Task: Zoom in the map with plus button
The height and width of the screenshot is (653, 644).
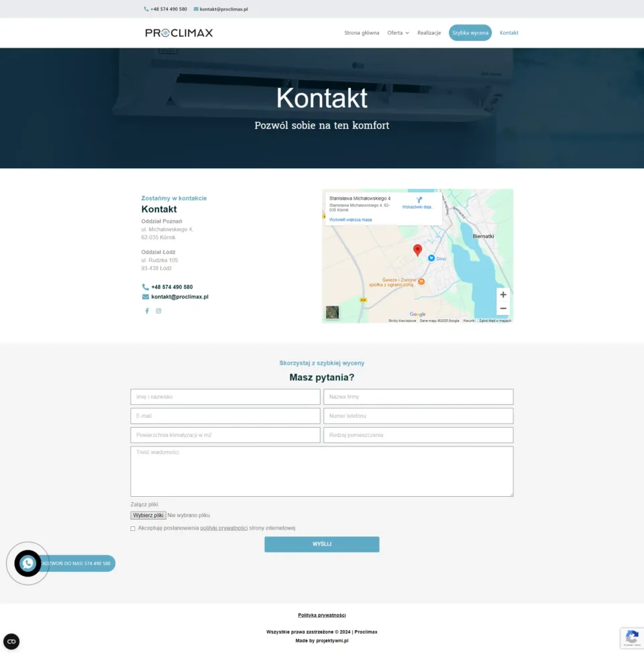Action: (503, 295)
